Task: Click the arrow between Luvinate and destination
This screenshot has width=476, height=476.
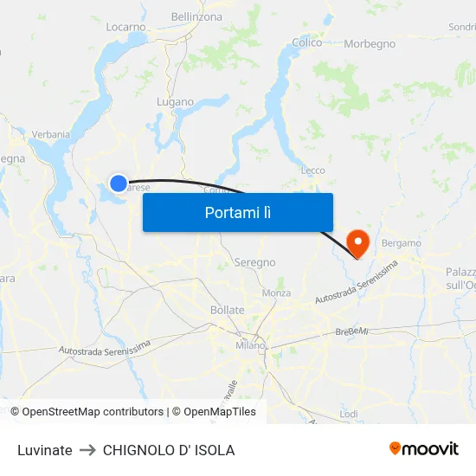Action: (x=87, y=450)
